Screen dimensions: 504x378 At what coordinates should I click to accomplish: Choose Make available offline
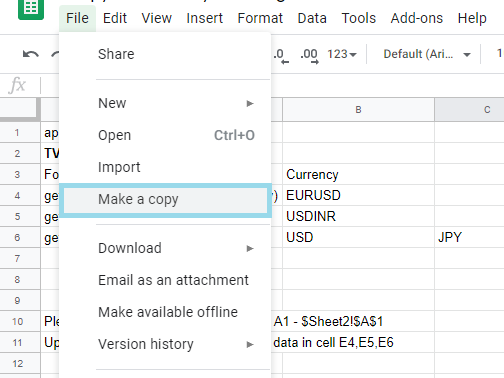coord(165,312)
